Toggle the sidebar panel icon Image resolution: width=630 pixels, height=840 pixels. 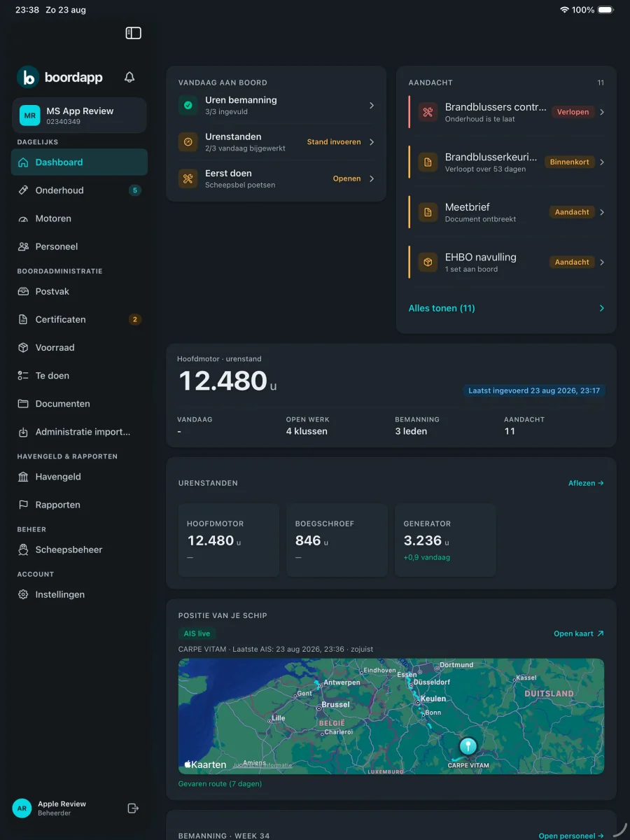[x=134, y=33]
